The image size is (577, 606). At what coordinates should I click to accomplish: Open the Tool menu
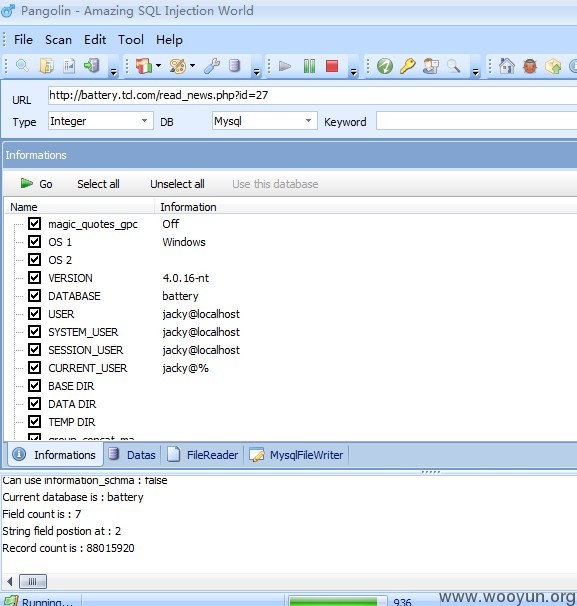tap(131, 39)
